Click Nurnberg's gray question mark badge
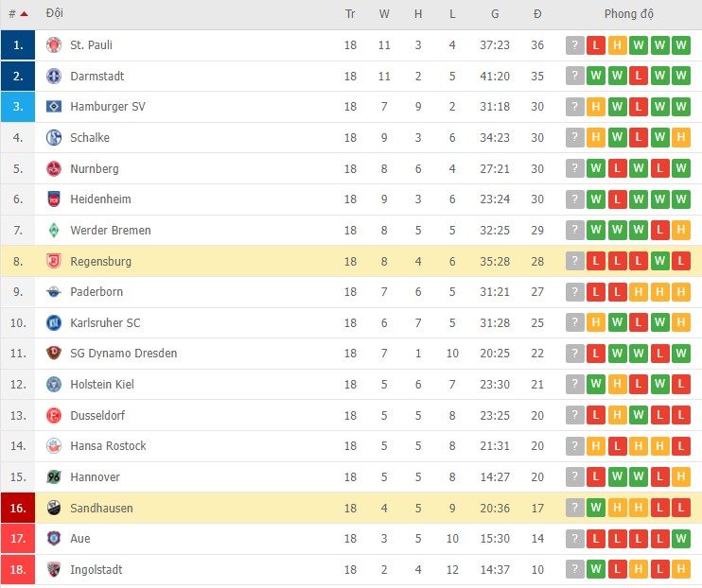The image size is (702, 588). tap(575, 168)
